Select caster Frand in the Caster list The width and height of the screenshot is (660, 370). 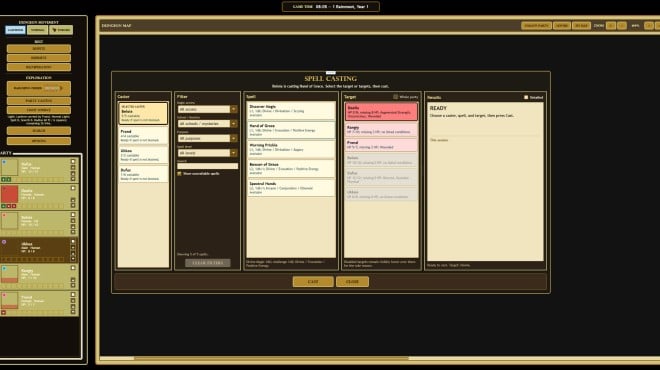[143, 135]
